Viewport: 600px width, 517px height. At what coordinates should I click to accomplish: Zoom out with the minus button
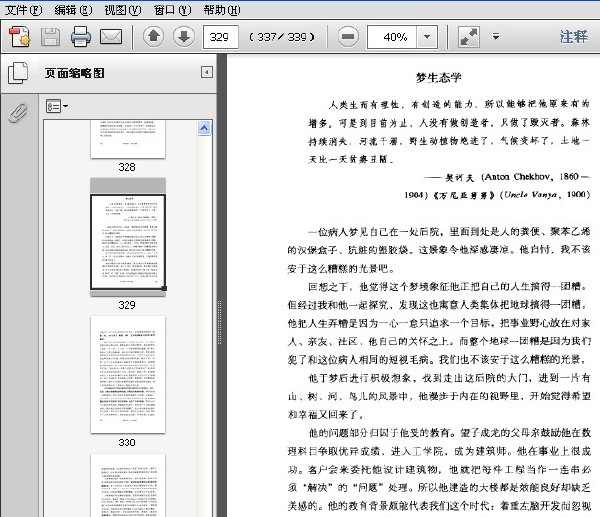pos(348,37)
